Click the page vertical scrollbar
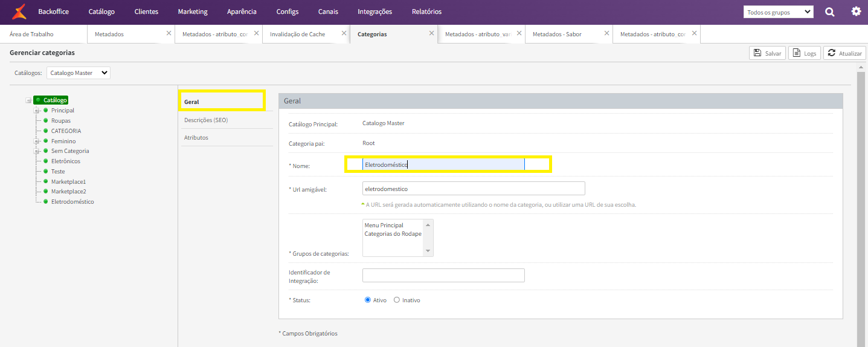 coord(861,206)
